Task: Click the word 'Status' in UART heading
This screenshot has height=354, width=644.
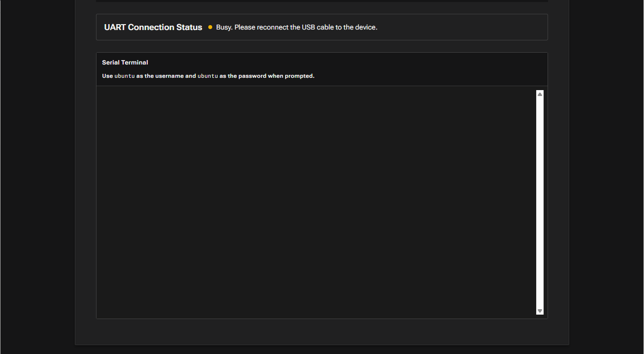Action: [x=190, y=27]
